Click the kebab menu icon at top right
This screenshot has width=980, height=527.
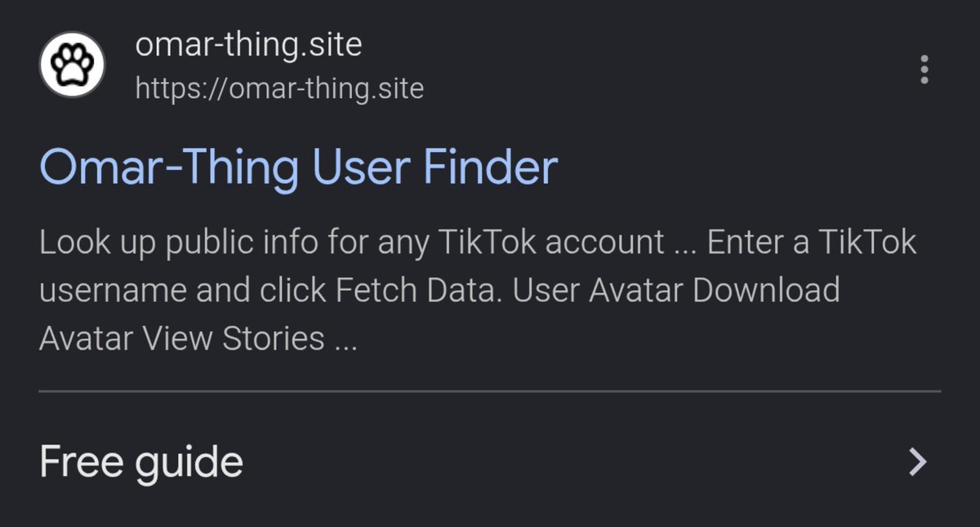(x=924, y=69)
